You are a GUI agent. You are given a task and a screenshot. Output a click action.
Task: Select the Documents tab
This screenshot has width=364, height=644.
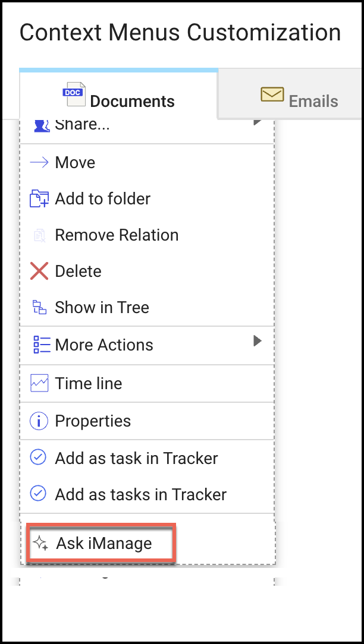(x=118, y=94)
